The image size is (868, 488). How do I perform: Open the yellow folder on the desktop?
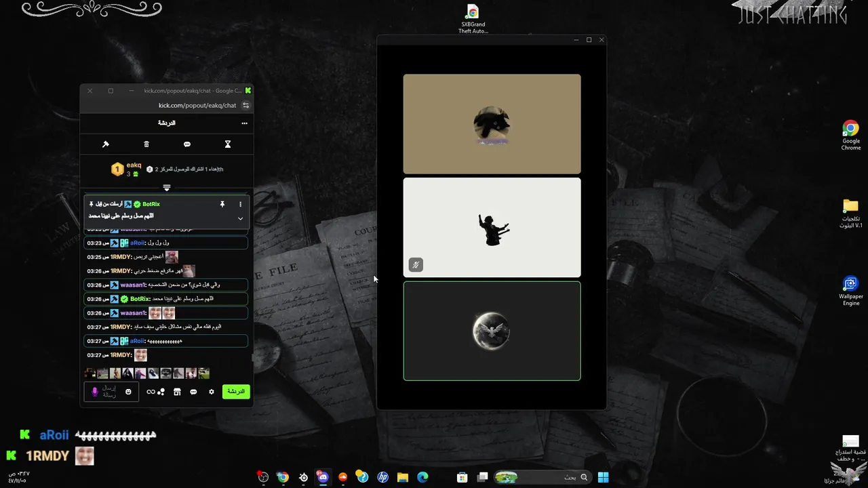851,213
